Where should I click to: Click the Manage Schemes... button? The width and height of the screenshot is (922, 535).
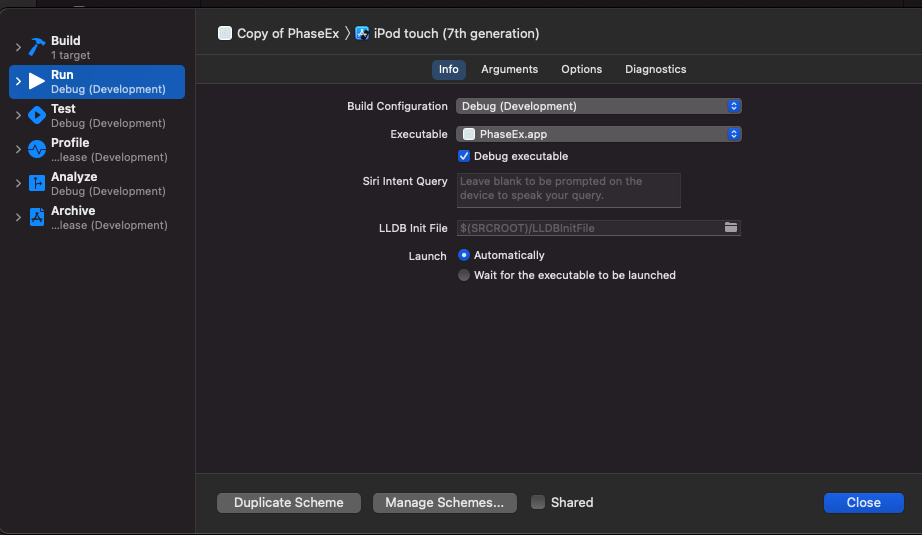tap(445, 503)
